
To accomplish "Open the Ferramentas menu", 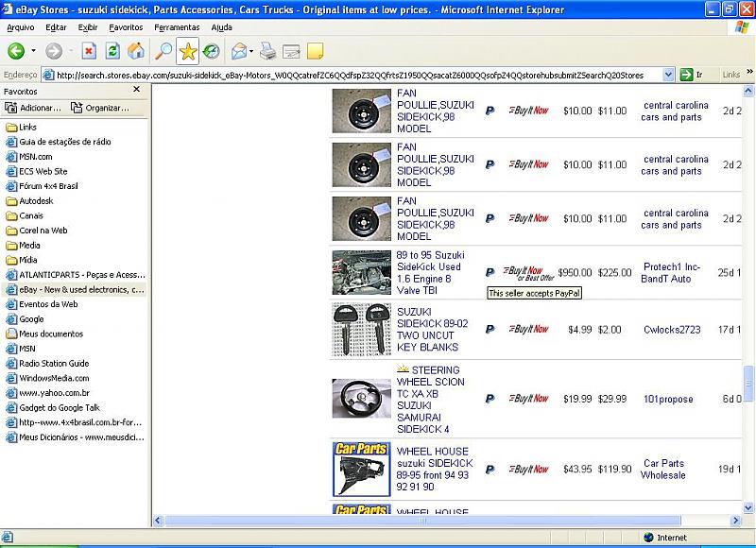I will click(x=177, y=27).
